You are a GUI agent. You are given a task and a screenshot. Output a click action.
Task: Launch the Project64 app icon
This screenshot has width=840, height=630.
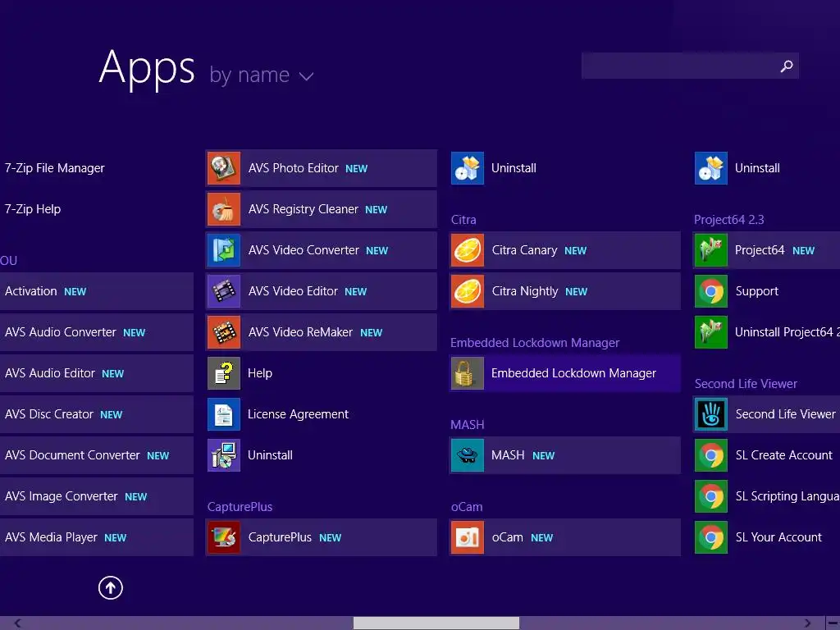click(711, 250)
